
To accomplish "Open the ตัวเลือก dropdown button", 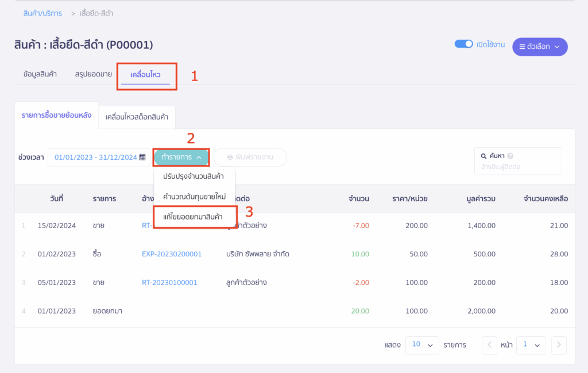I will pyautogui.click(x=539, y=47).
